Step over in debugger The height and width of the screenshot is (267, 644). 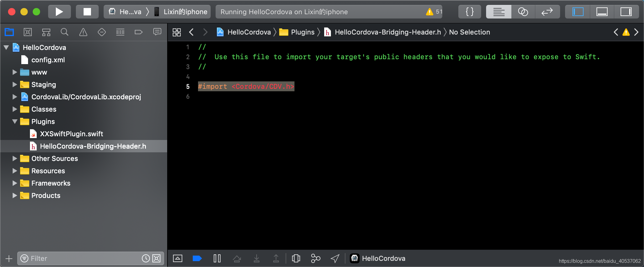[237, 258]
